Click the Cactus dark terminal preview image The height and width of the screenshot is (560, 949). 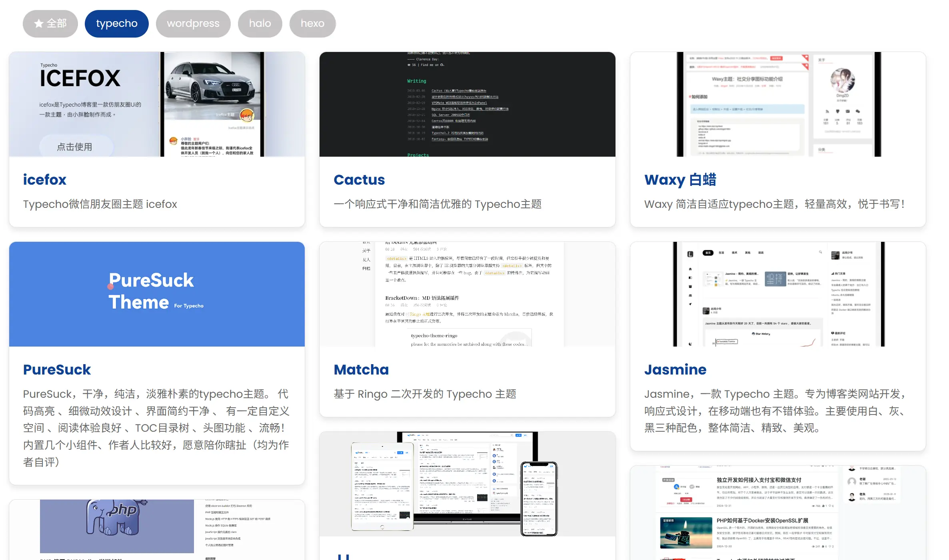point(467,104)
